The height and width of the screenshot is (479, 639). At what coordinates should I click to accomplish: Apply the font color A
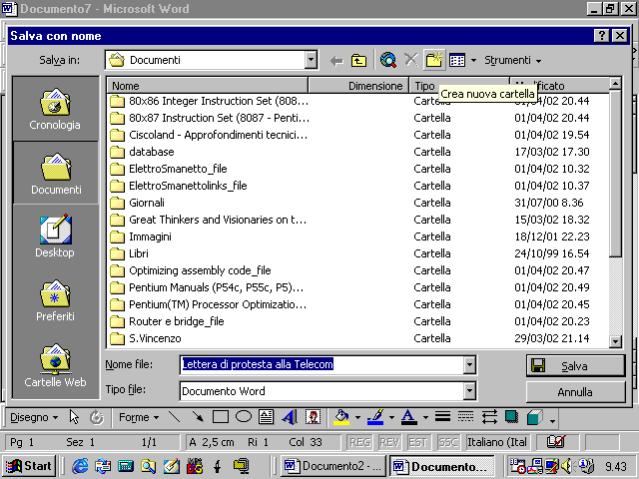(x=409, y=417)
